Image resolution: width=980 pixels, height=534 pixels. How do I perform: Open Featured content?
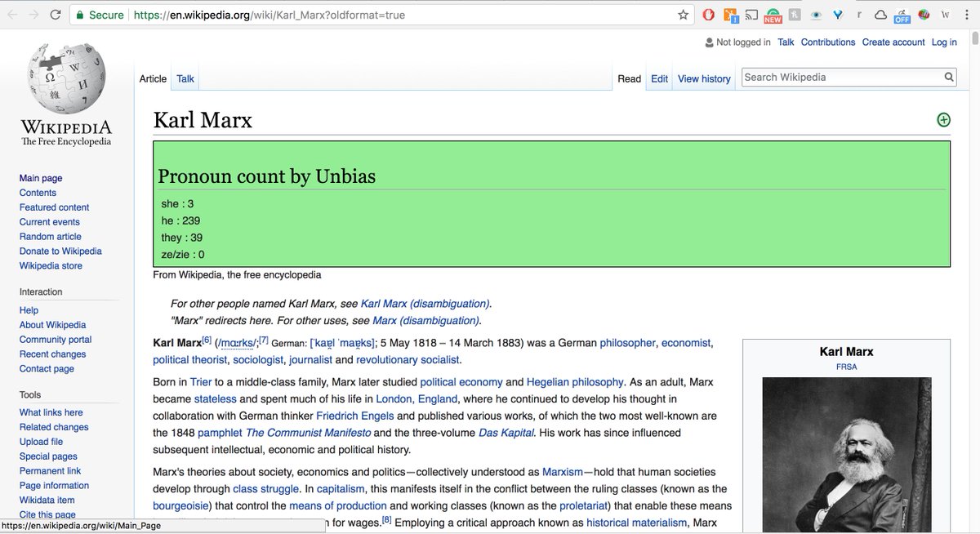click(54, 207)
